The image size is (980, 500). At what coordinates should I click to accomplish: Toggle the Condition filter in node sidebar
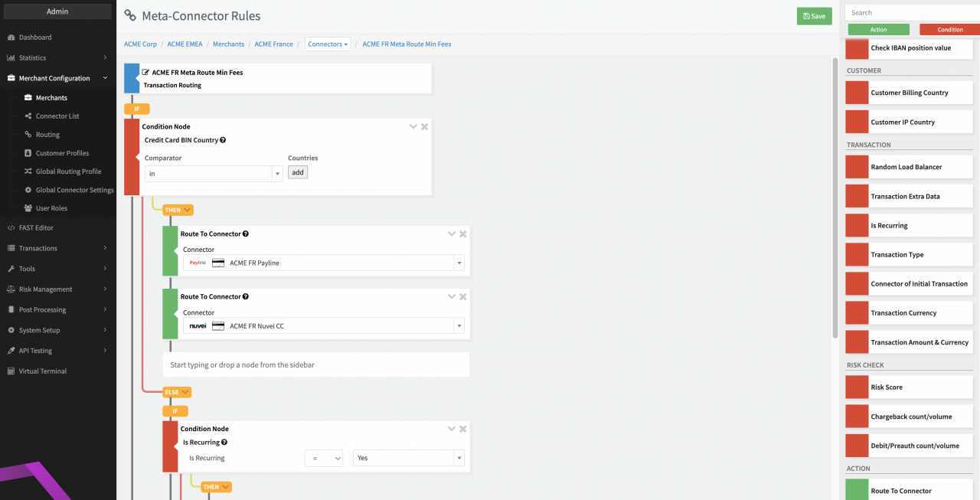tap(949, 30)
